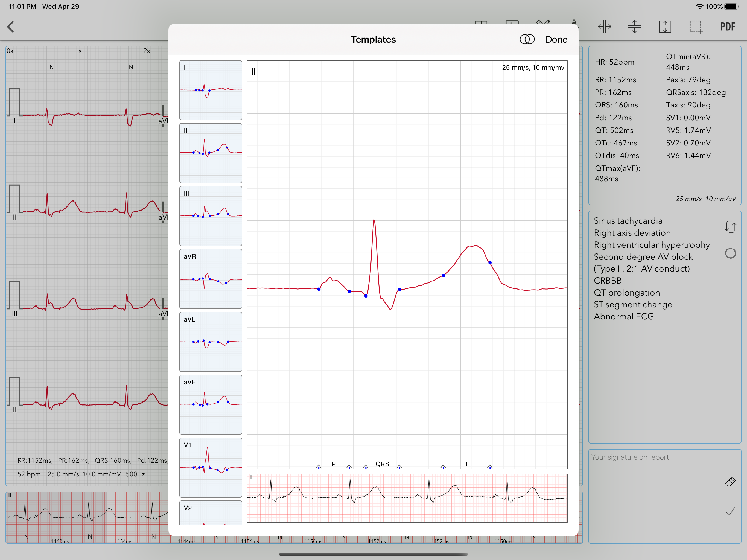This screenshot has width=747, height=560.
Task: Export report with the PDF icon
Action: (x=727, y=27)
